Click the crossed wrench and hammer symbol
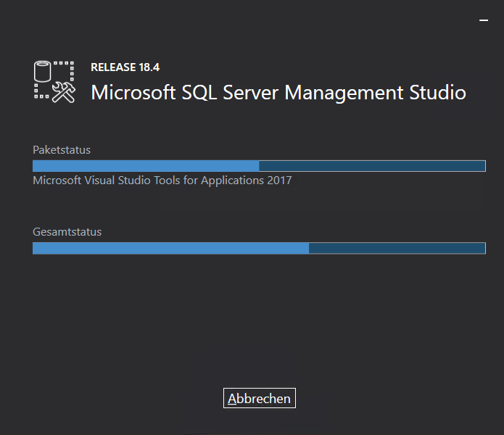 pos(64,91)
